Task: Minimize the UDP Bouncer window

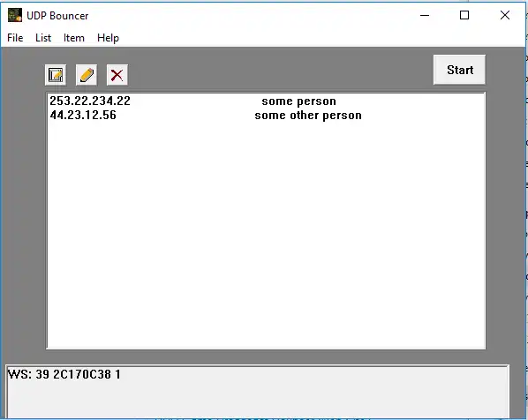Action: [x=425, y=15]
